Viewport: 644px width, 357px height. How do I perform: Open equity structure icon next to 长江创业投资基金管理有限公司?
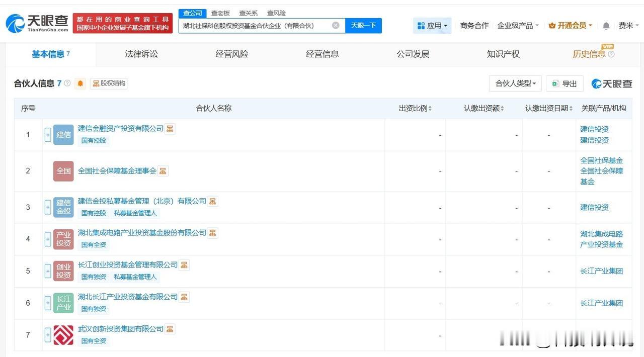(x=184, y=265)
